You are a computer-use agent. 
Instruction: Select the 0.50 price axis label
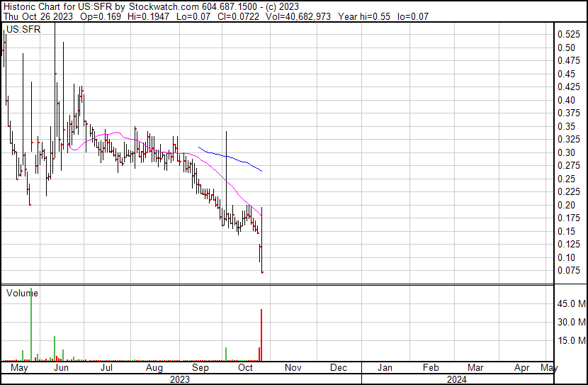click(x=566, y=48)
